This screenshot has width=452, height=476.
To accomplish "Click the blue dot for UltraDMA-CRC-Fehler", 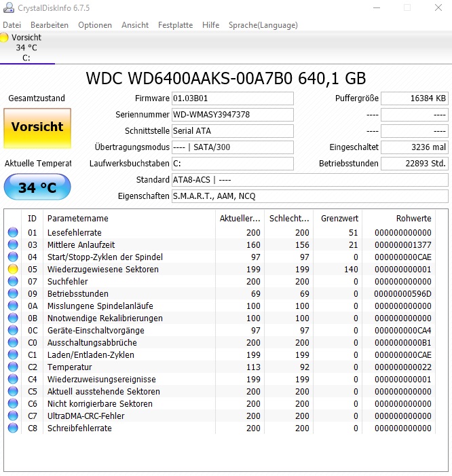I will click(13, 416).
